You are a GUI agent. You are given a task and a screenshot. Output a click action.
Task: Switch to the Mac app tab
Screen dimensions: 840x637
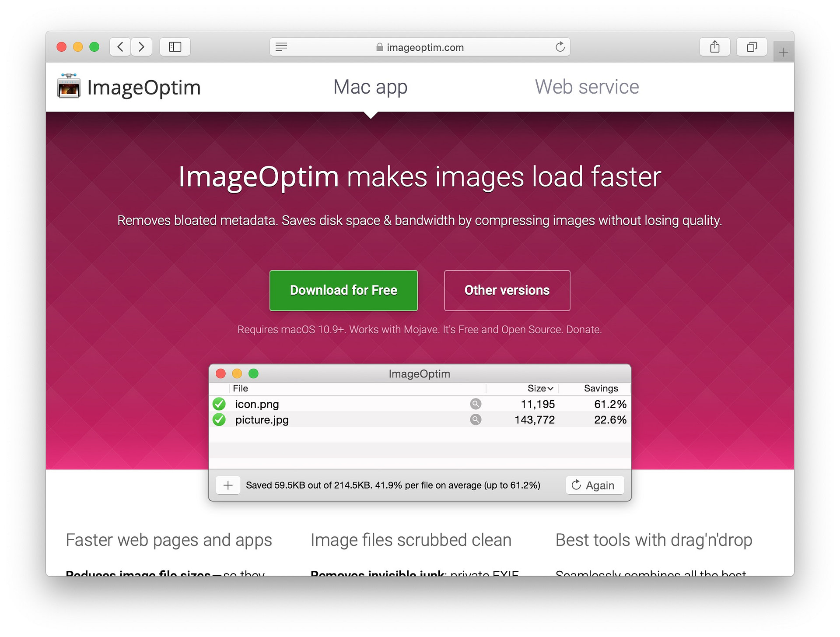point(370,87)
